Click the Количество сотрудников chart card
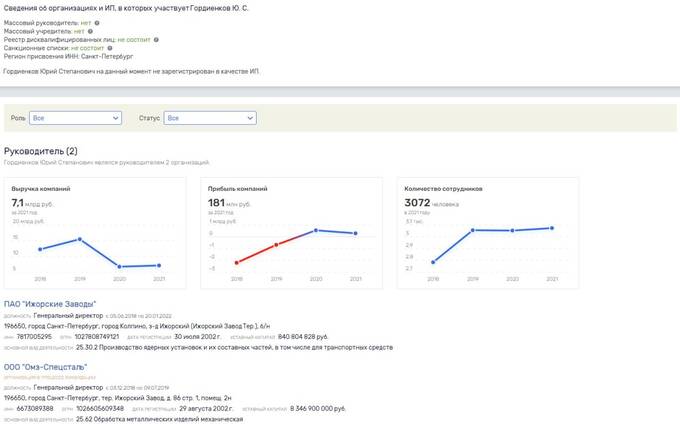This screenshot has height=428, width=680. [488, 233]
